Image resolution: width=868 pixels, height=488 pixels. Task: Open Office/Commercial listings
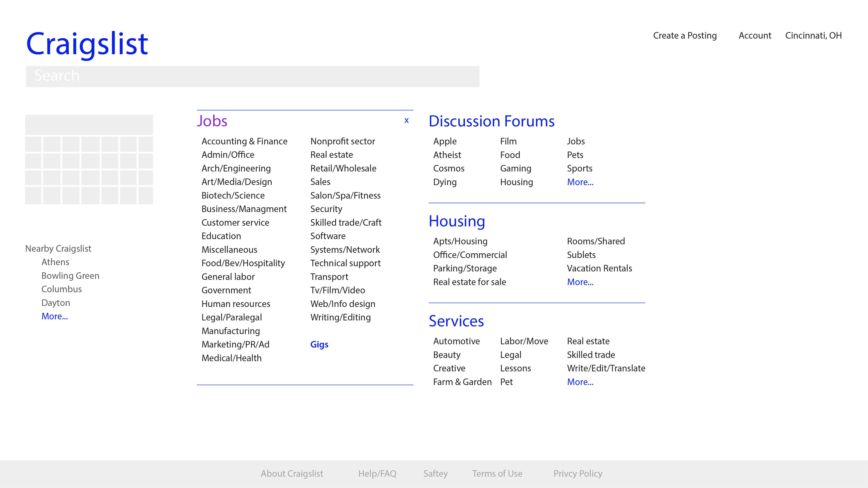pyautogui.click(x=470, y=255)
